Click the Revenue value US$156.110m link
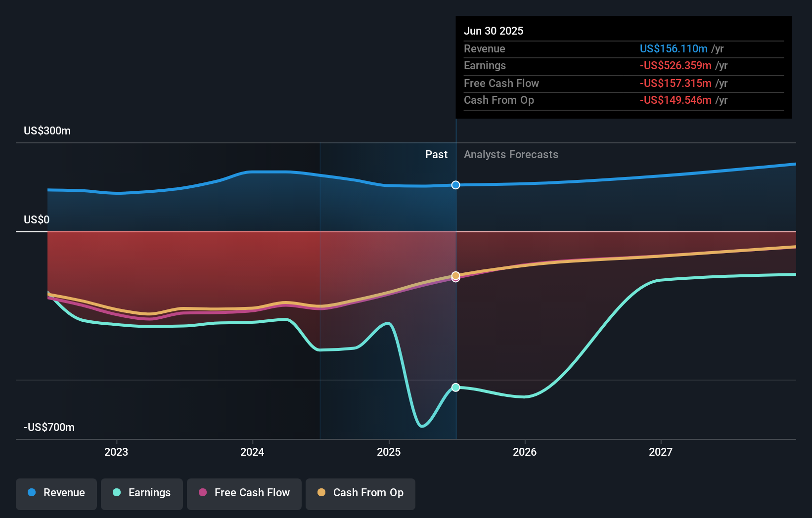 click(673, 48)
